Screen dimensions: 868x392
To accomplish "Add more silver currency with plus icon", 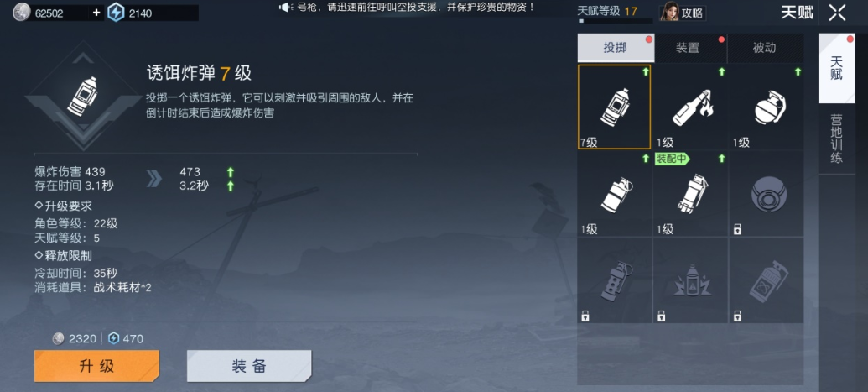I will point(96,13).
